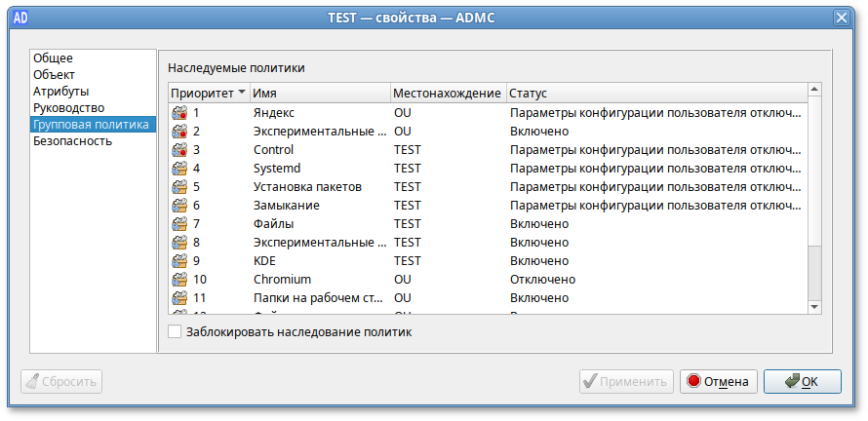Click the policy icon next to Control

click(x=179, y=150)
